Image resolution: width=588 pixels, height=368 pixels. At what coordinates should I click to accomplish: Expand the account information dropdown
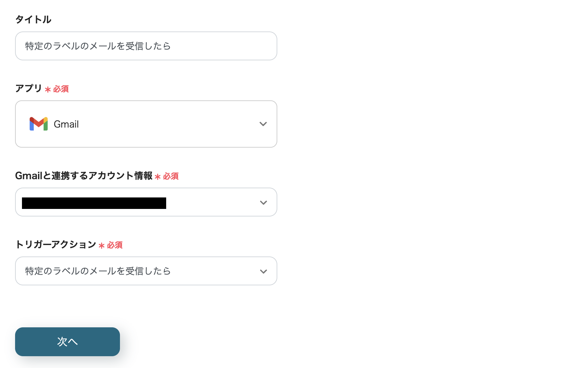tap(146, 202)
